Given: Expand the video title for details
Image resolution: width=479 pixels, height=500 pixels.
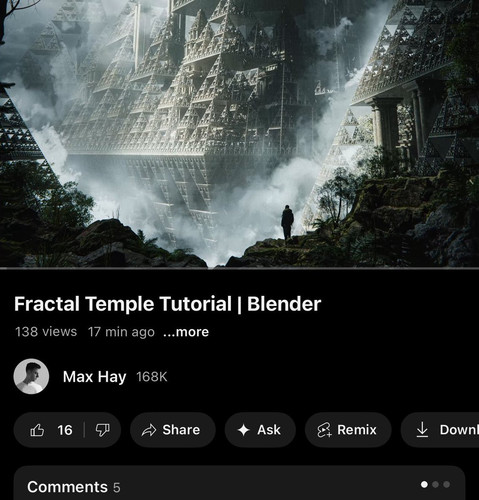Looking at the screenshot, I should coord(167,304).
